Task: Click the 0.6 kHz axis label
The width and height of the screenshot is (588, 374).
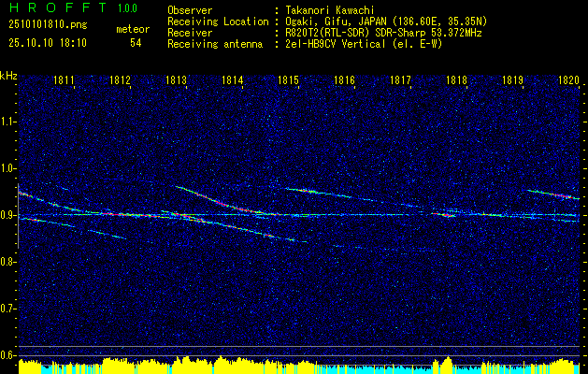Action: click(7, 355)
